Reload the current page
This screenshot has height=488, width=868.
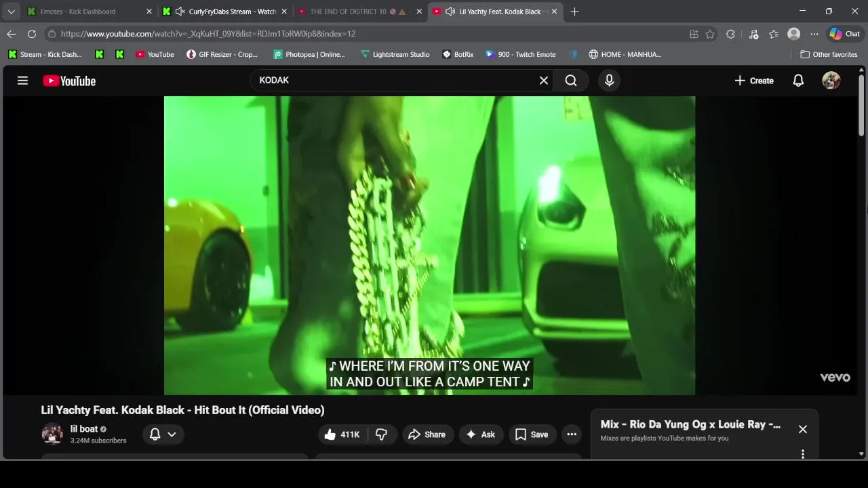[x=32, y=34]
